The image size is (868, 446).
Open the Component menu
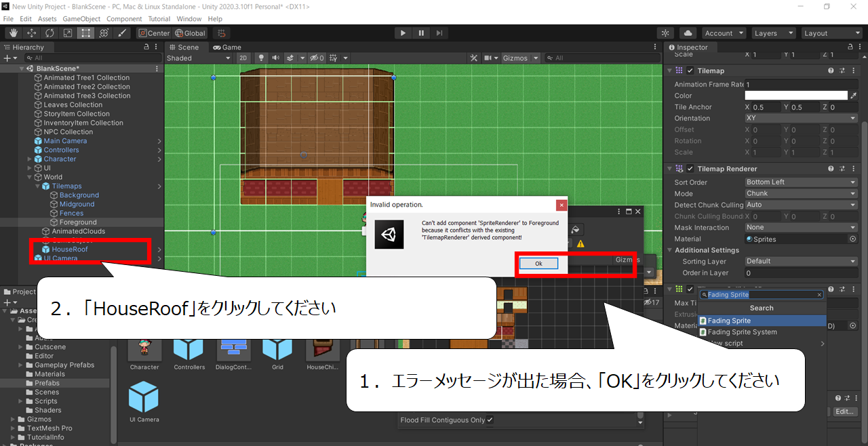click(x=125, y=19)
